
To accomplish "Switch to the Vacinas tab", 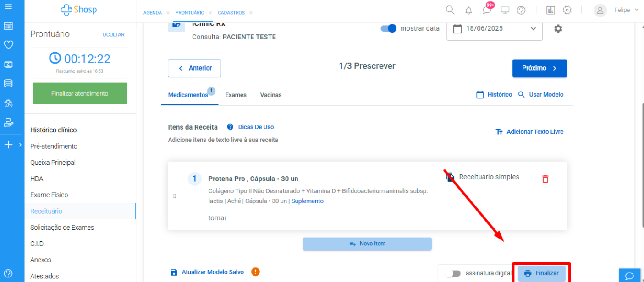I will coord(271,95).
